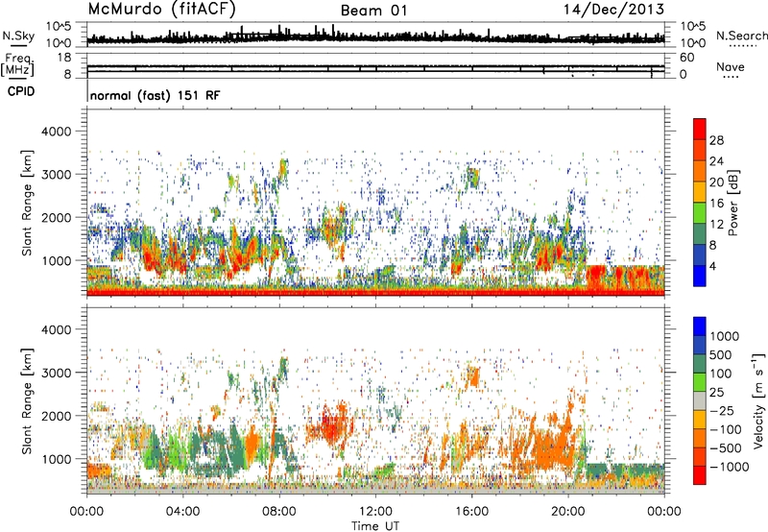
Task: Select the '-25' velocity colorbar label
Action: tap(724, 411)
